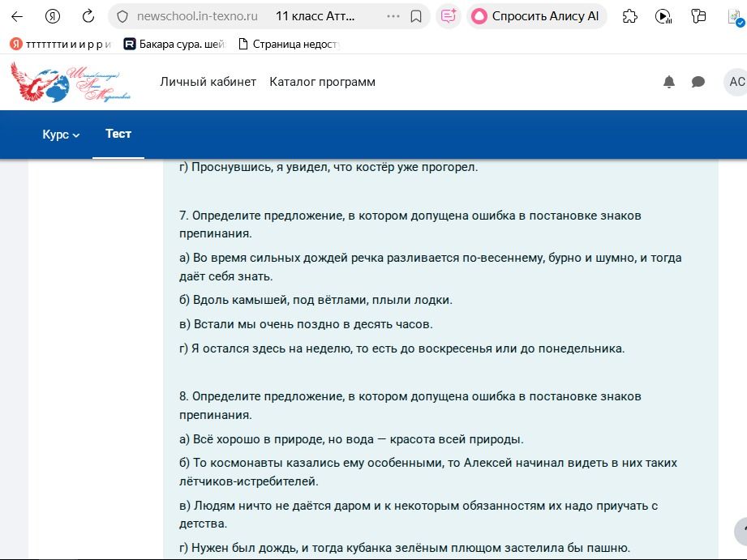This screenshot has width=747, height=560.
Task: Click the round floating button at page edge
Action: point(741,532)
